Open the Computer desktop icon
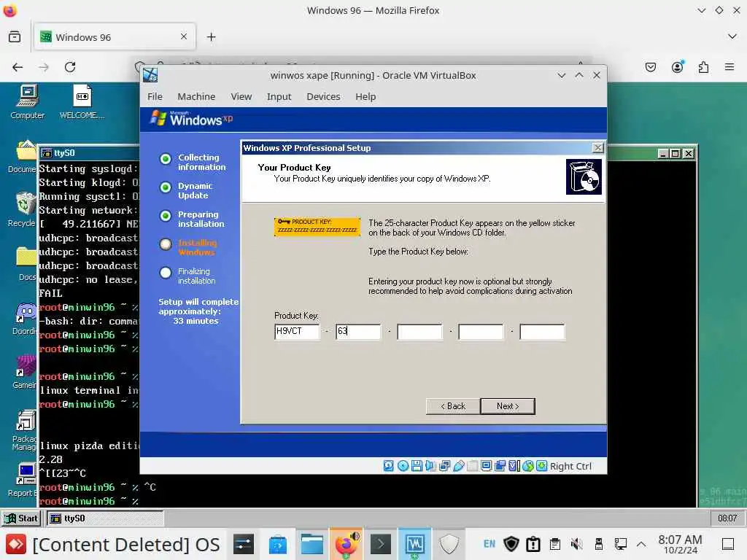The height and width of the screenshot is (560, 747). pyautogui.click(x=28, y=102)
